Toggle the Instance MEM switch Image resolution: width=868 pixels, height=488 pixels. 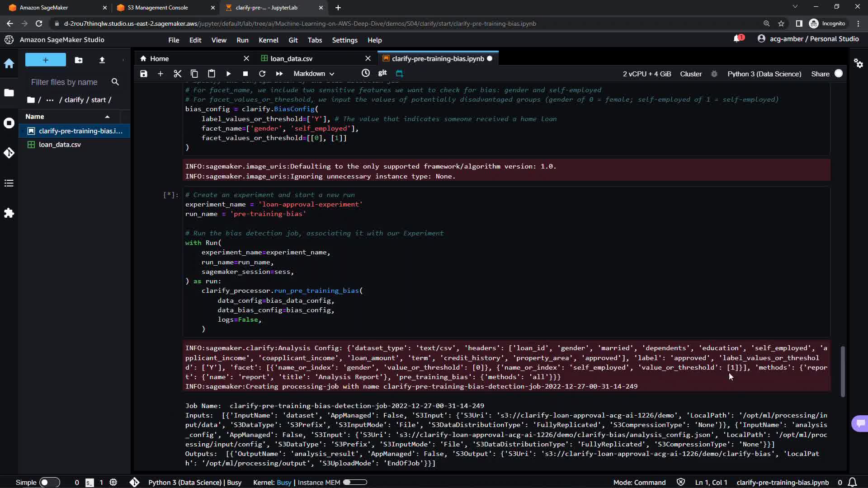pyautogui.click(x=354, y=482)
